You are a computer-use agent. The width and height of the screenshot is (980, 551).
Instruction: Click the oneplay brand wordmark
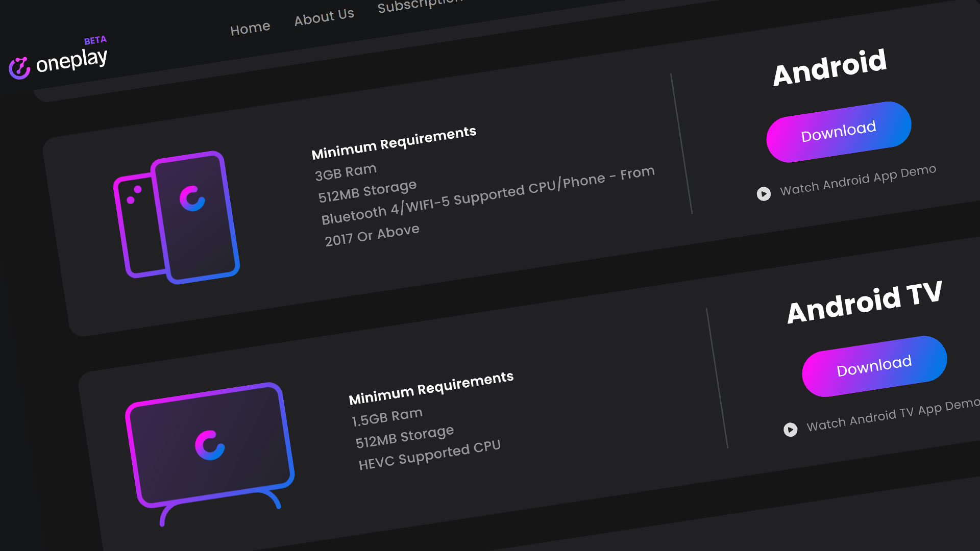tap(72, 61)
